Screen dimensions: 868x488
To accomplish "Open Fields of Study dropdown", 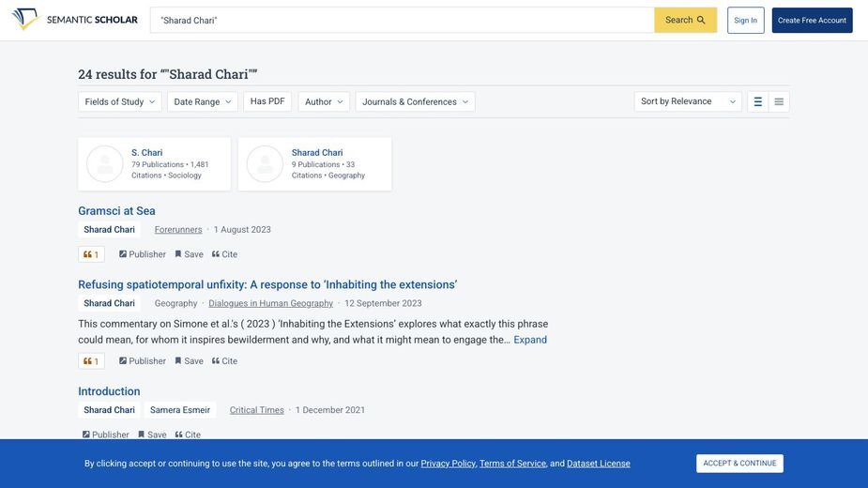I will [119, 102].
